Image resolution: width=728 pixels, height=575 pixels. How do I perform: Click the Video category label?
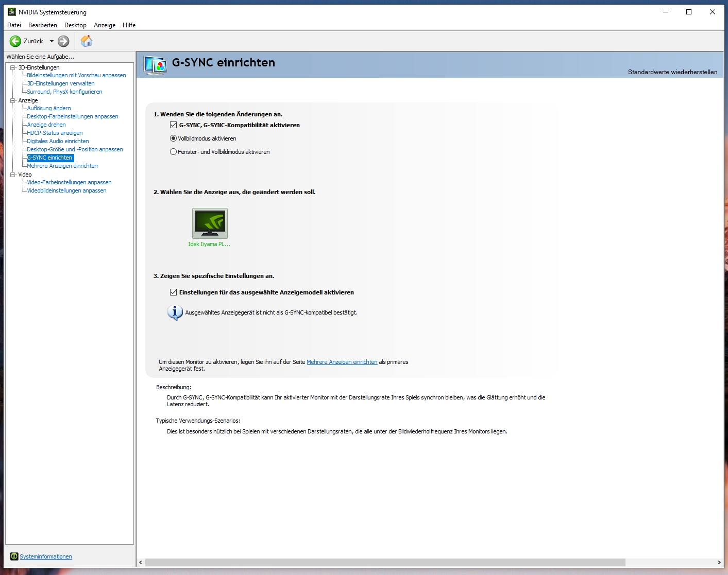pos(25,175)
